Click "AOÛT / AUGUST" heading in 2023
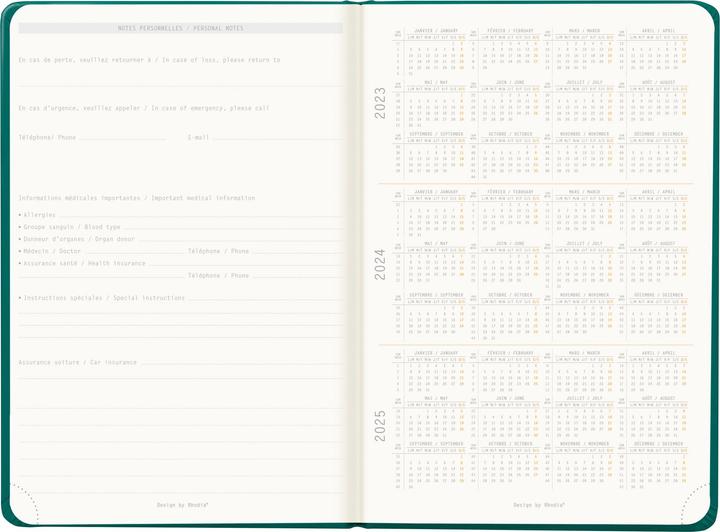Viewport: 720px width, 532px height. [658, 83]
